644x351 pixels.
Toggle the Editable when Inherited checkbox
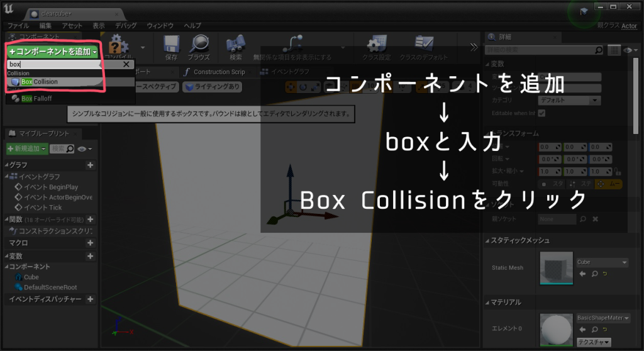coord(541,113)
